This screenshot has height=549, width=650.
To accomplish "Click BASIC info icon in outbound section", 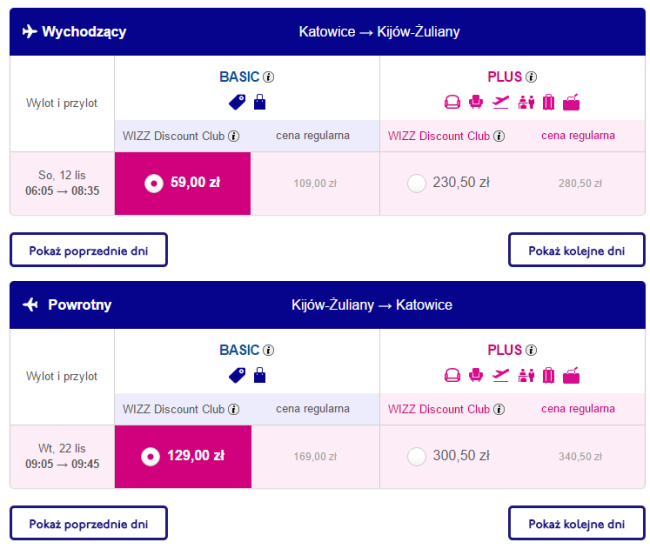I will 268,77.
